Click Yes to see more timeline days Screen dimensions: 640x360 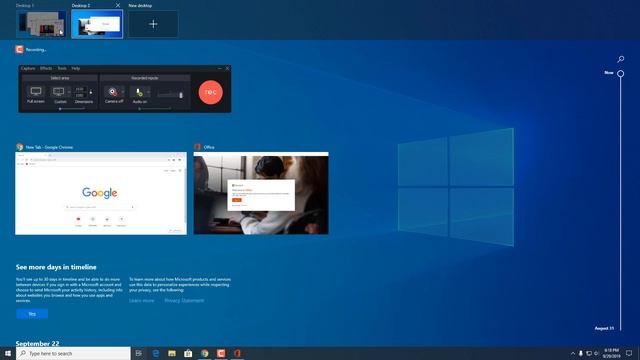pyautogui.click(x=32, y=313)
